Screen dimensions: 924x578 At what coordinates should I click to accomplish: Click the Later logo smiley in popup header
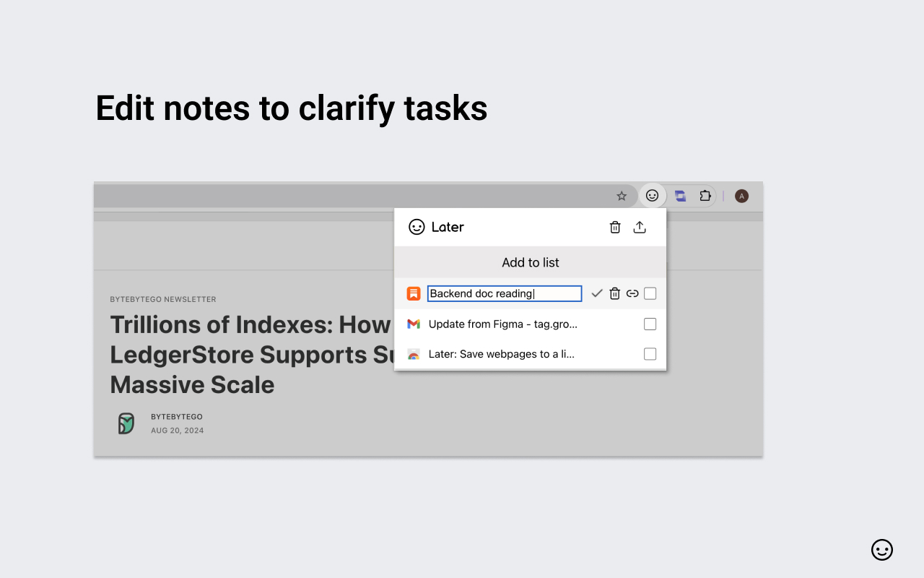(x=417, y=227)
